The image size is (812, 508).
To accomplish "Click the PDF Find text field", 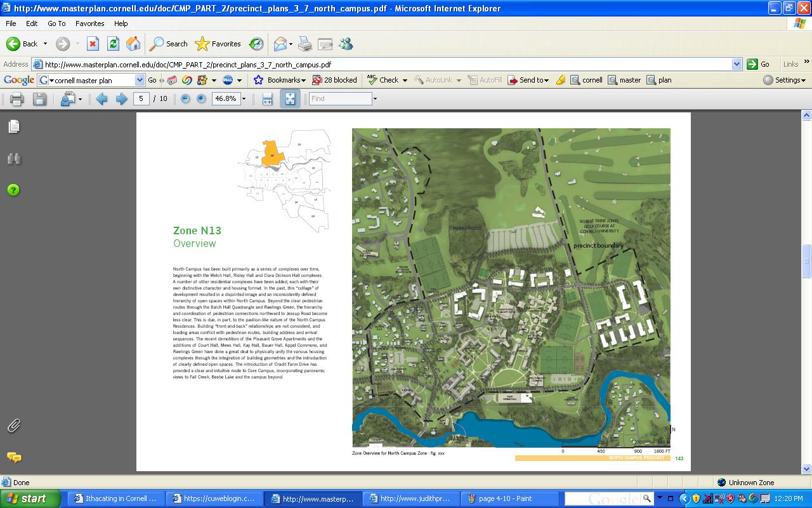I will click(340, 98).
